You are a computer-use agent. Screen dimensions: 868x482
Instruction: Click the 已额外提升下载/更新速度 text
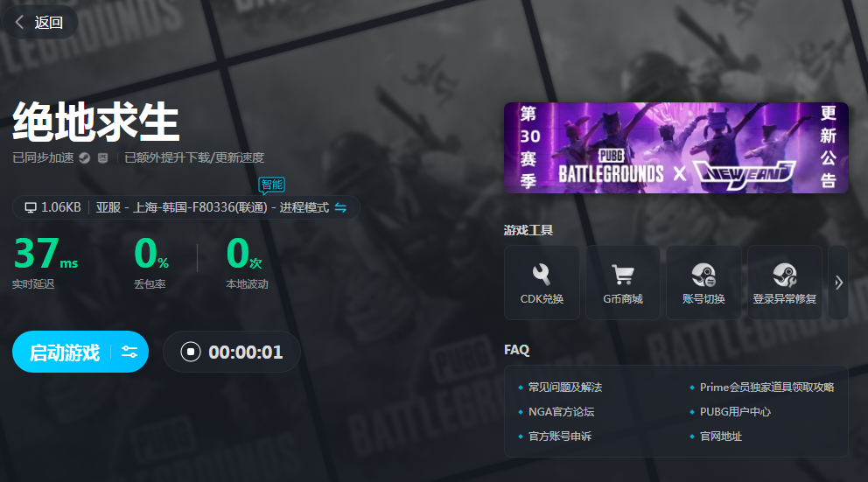pyautogui.click(x=194, y=157)
